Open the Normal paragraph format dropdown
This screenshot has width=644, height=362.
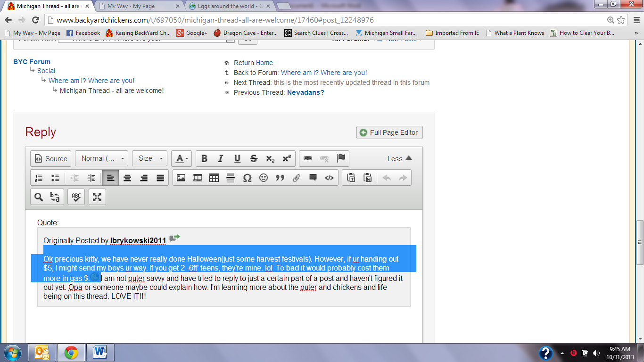point(101,158)
